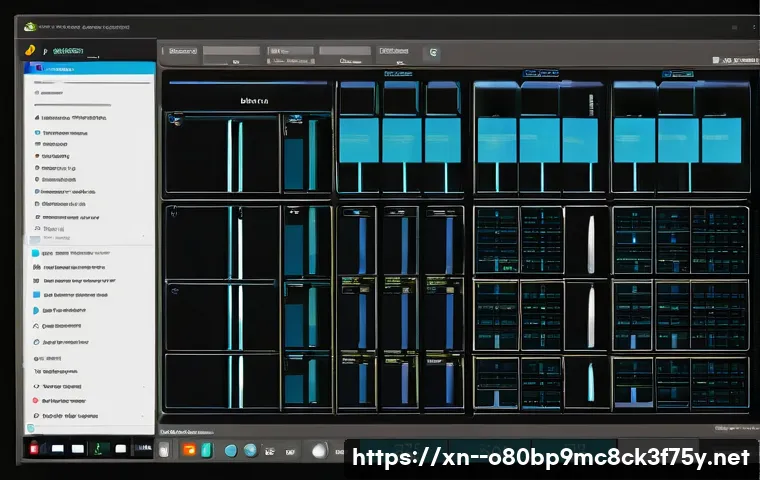
Task: Click the orange icon in bottom toolbar
Action: click(188, 450)
